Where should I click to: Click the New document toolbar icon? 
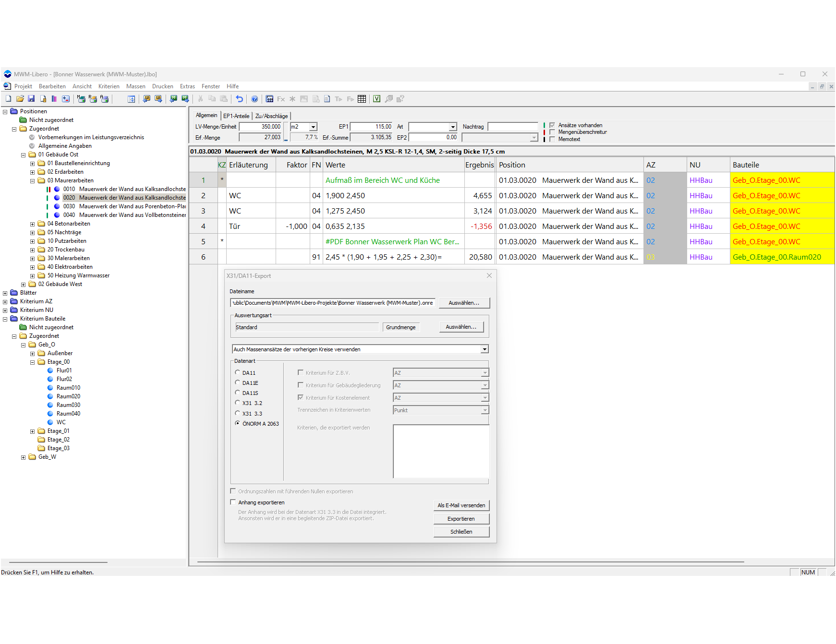pos(8,99)
